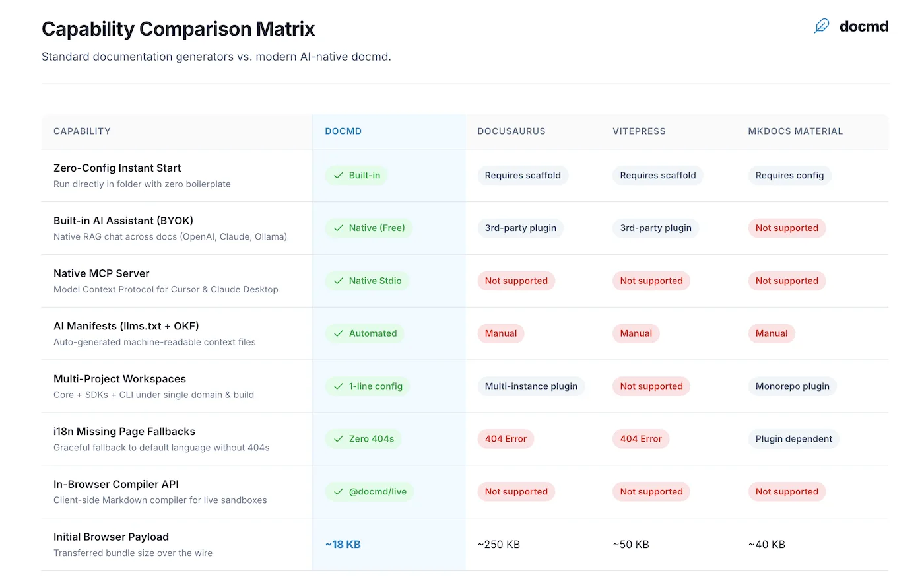The image size is (924, 579).
Task: Click 'Client-side Markdown compiler for live sandboxes'
Action: 160,501
